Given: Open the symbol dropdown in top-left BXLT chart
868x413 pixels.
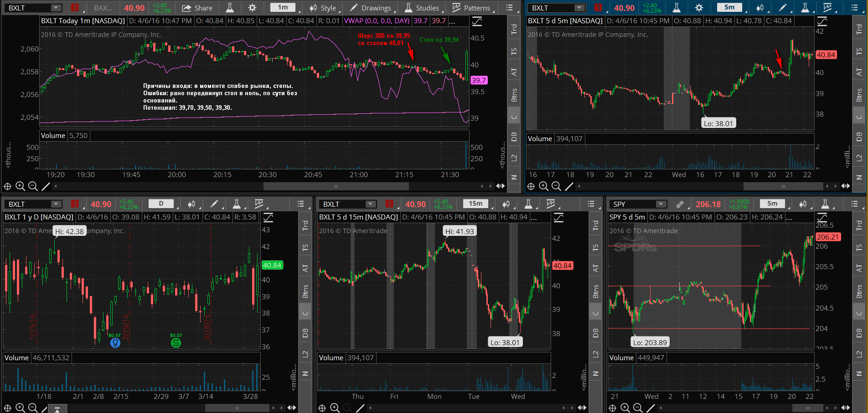Looking at the screenshot, I should click(56, 8).
